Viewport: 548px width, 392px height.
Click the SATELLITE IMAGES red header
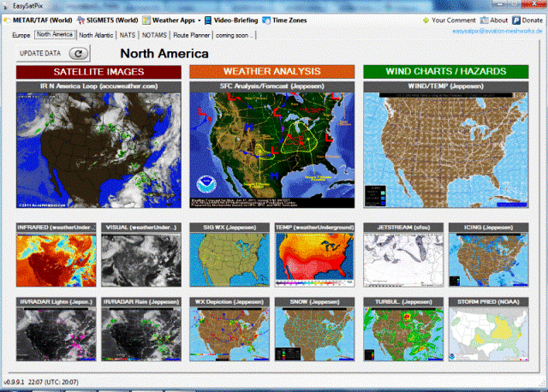pyautogui.click(x=98, y=72)
